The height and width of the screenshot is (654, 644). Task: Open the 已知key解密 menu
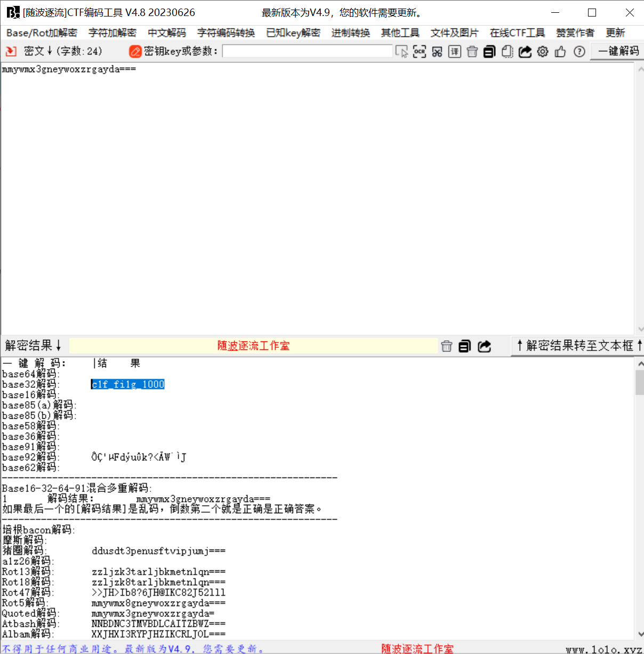point(293,33)
